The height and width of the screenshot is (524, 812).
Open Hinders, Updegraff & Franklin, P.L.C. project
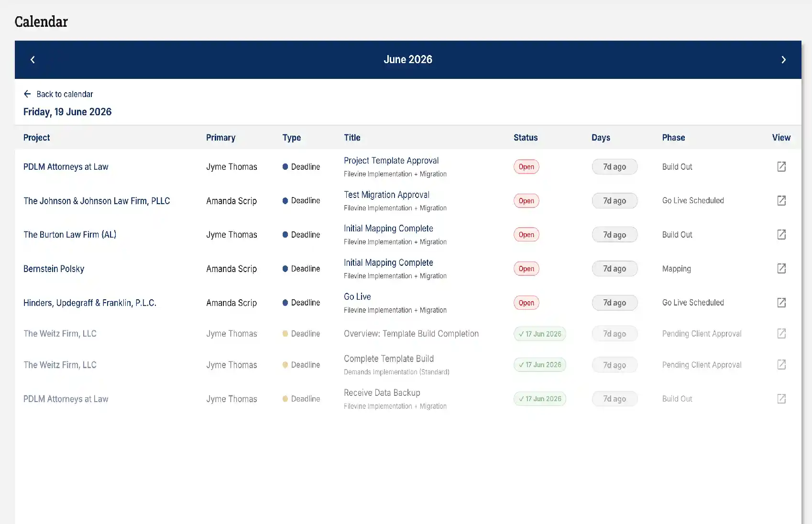click(x=90, y=303)
